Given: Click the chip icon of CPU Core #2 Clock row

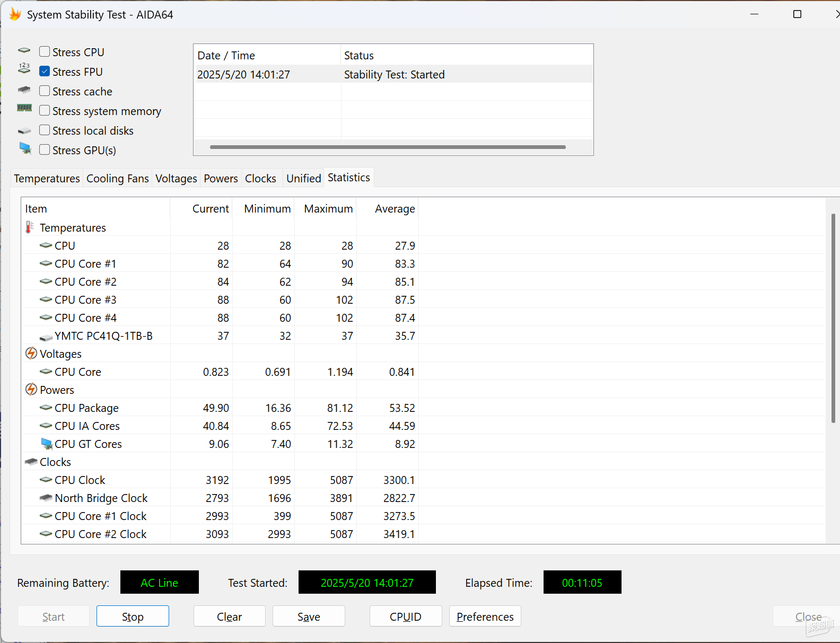Looking at the screenshot, I should (46, 534).
